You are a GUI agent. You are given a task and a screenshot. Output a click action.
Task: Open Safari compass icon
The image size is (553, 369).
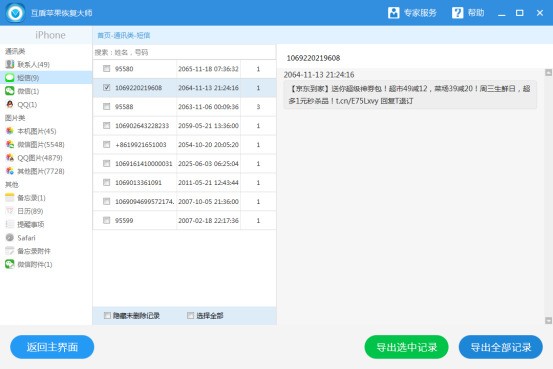click(10, 238)
